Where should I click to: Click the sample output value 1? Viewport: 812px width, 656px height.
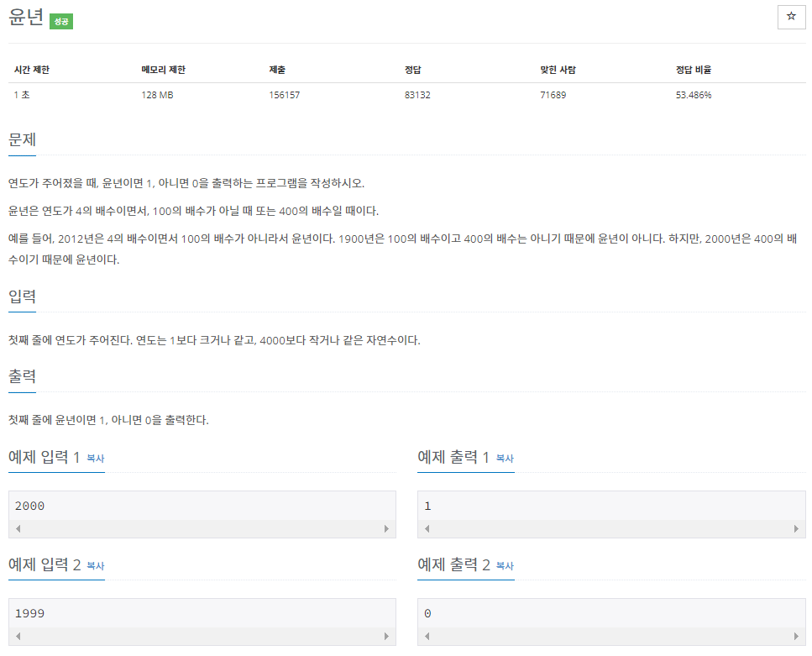point(427,506)
